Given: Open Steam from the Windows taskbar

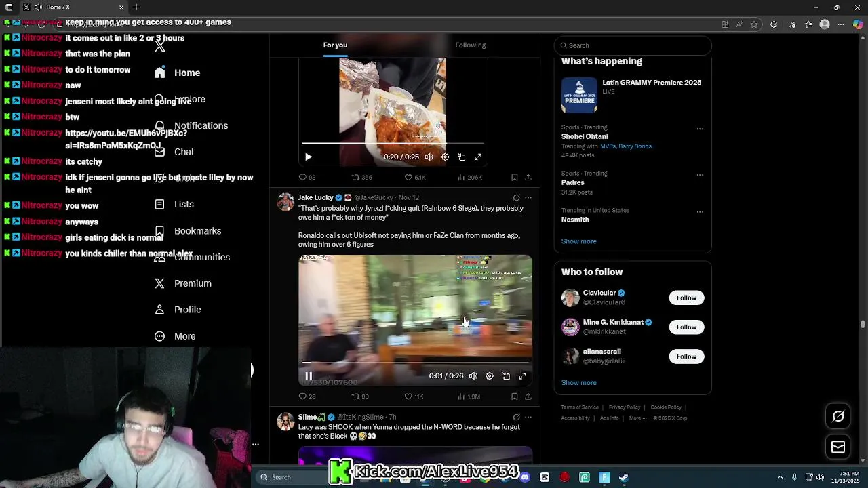Looking at the screenshot, I should (624, 477).
